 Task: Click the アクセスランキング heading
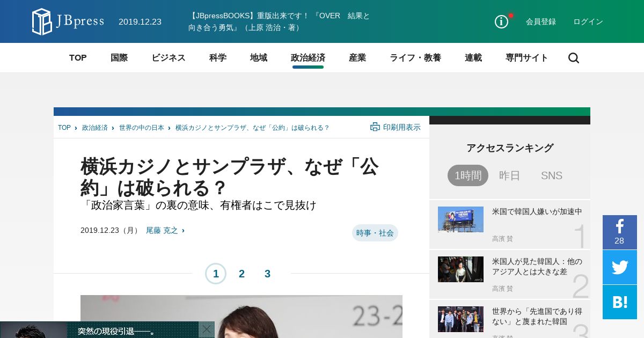[x=510, y=148]
